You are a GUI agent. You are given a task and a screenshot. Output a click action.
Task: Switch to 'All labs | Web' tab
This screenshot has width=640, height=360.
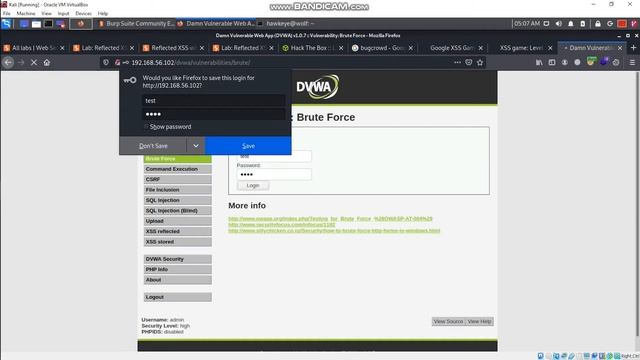point(34,48)
